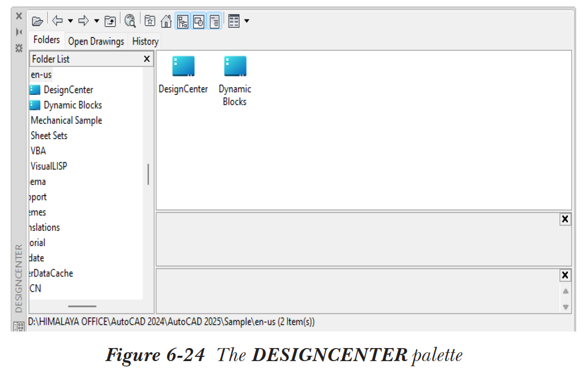Toggle the Description pane icon

point(215,21)
